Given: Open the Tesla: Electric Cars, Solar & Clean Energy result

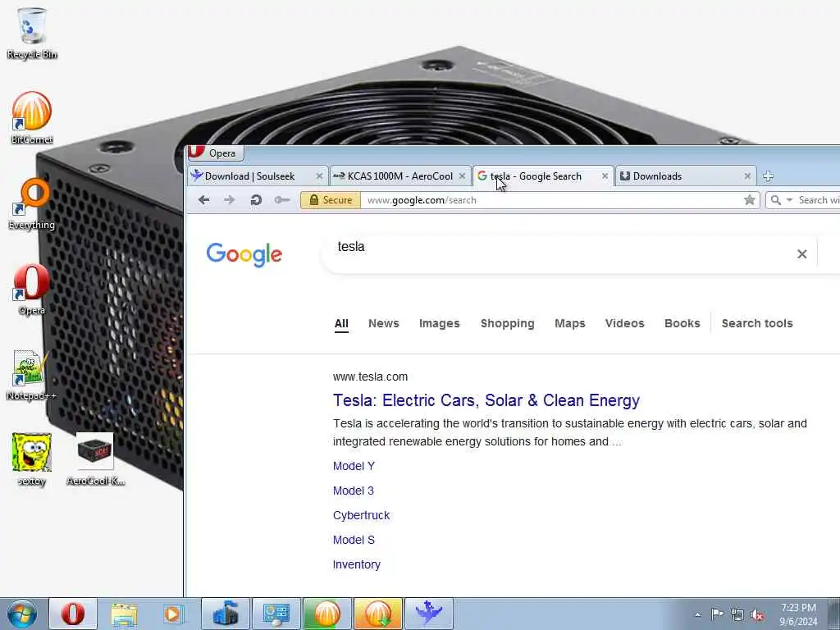Looking at the screenshot, I should pyautogui.click(x=486, y=400).
